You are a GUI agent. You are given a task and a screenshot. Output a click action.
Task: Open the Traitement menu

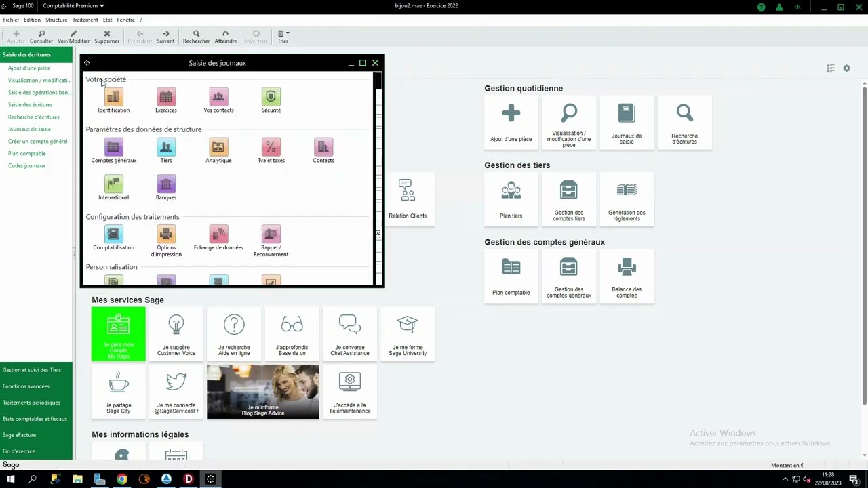tap(85, 20)
